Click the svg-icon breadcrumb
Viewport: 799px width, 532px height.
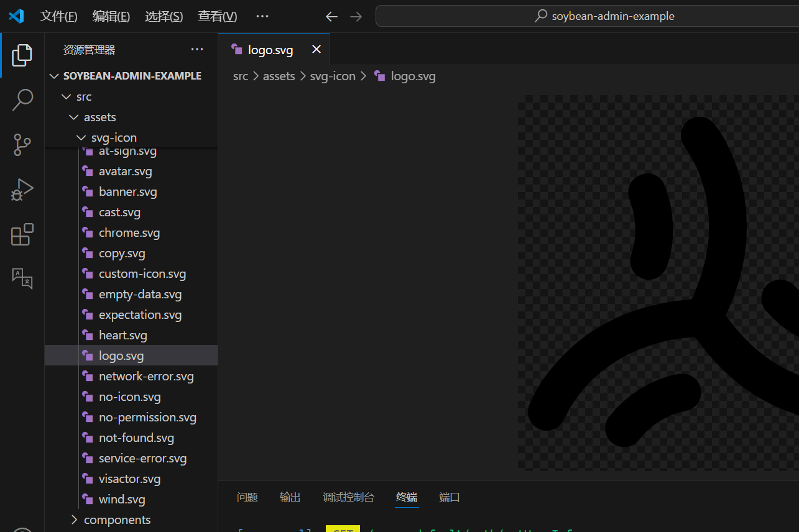333,76
